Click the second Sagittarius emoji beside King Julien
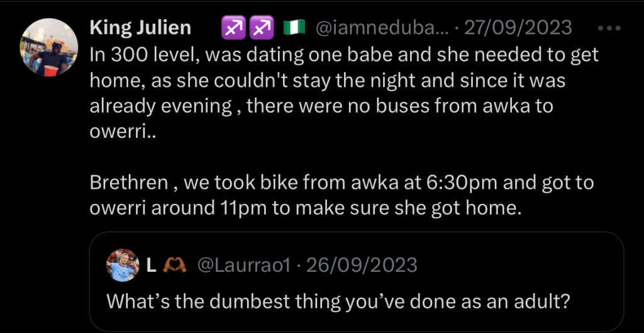This screenshot has width=644, height=333. pos(261,28)
